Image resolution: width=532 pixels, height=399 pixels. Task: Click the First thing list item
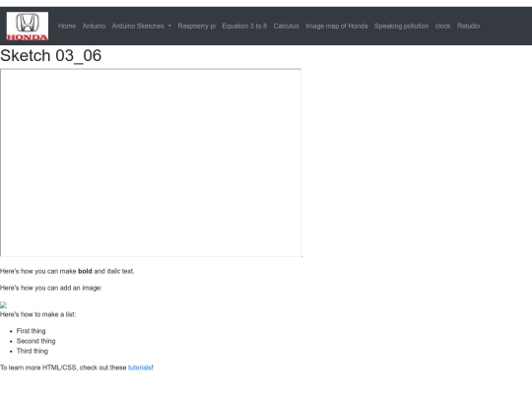(x=31, y=331)
